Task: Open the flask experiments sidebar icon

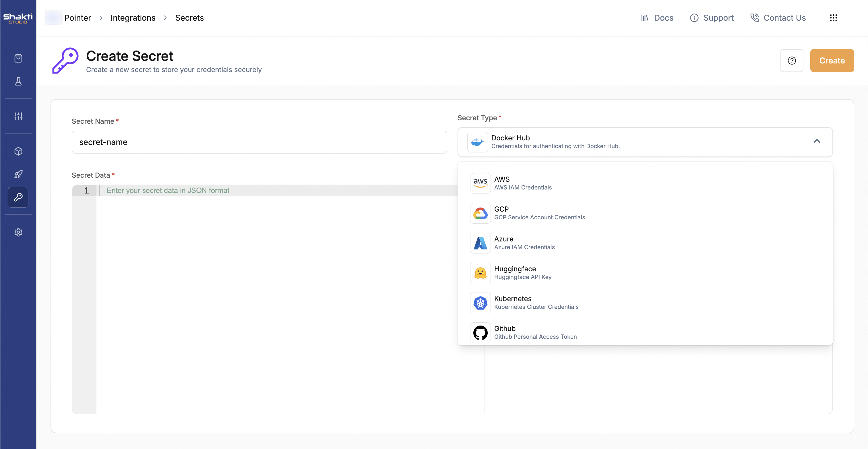Action: tap(18, 81)
